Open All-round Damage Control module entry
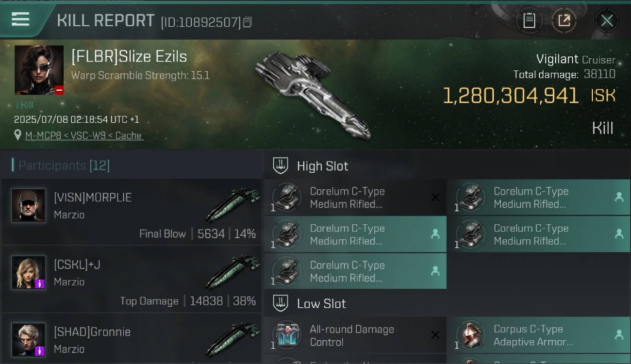This screenshot has width=631, height=364. pos(355,335)
